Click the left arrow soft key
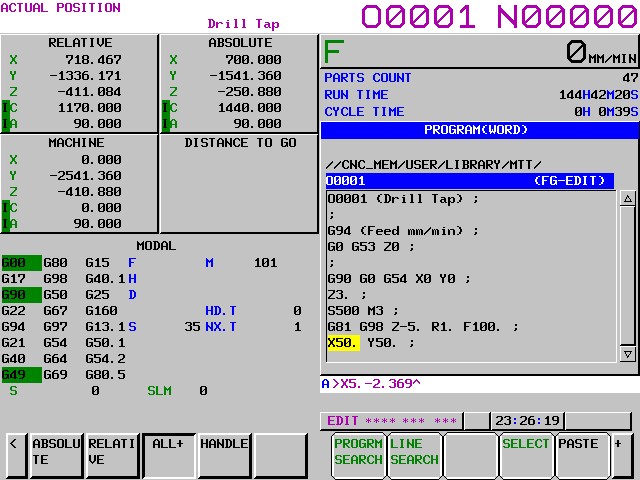This screenshot has width=640, height=480. (17, 455)
